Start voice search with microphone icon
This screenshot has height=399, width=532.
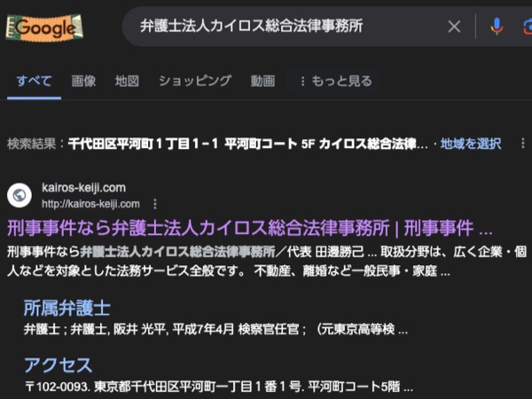[x=497, y=27]
